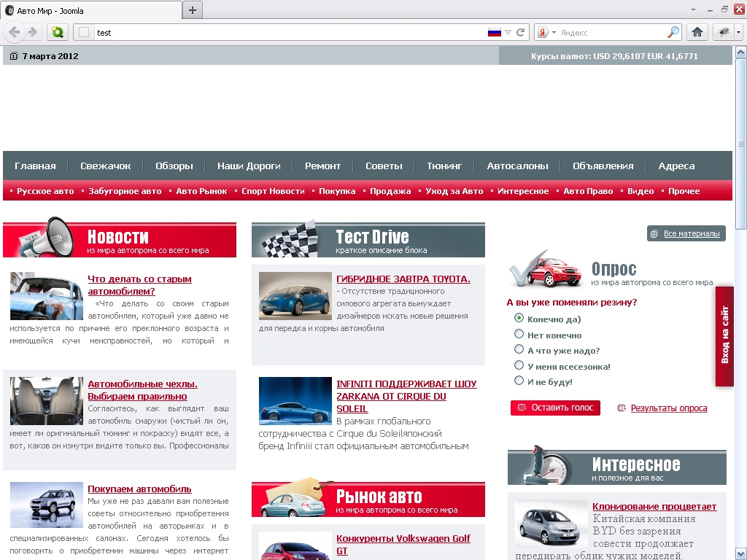
Task: Click the browser Back arrow button
Action: click(15, 32)
